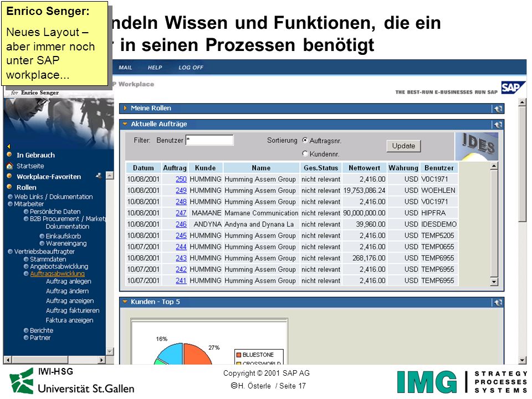Open Berichte tree item
The height and width of the screenshot is (399, 532).
coord(42,330)
